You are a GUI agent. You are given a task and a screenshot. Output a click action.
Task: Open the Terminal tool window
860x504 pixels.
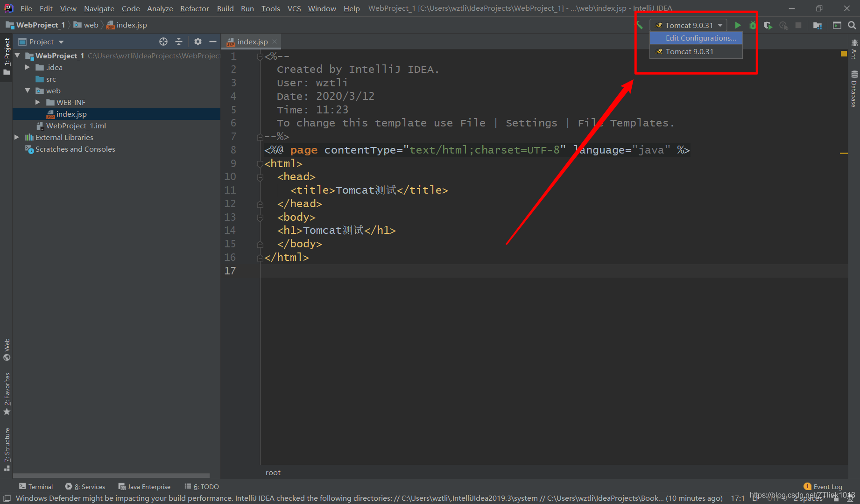click(x=36, y=487)
